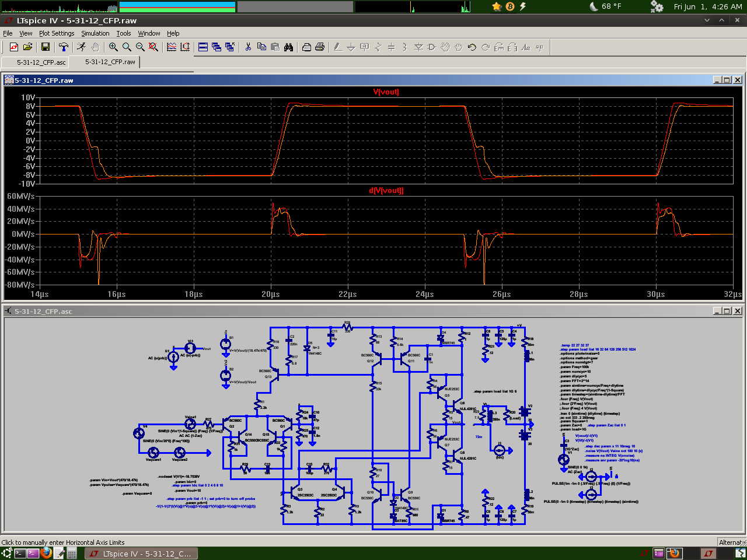Open the settings gear in top panel
This screenshot has width=747, height=560.
tap(657, 6)
